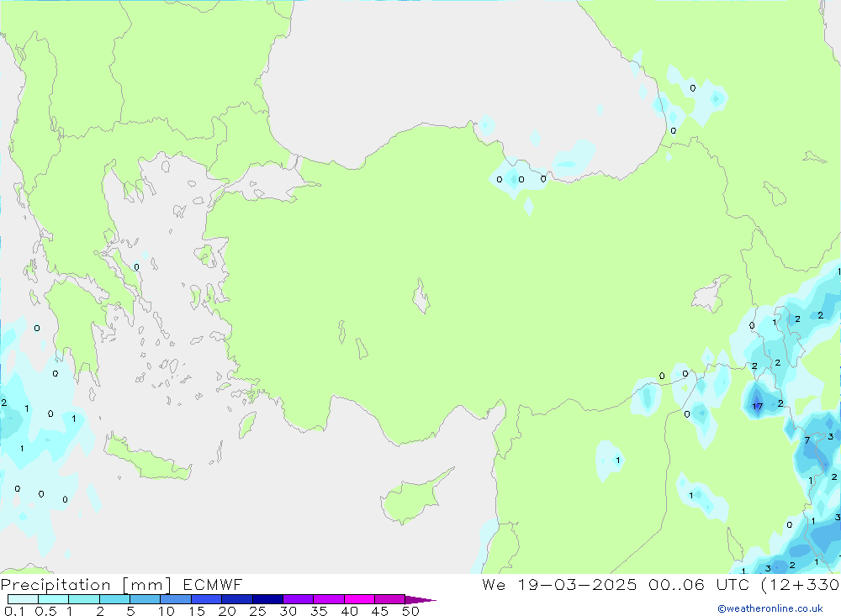Choose the 20–25 mm dark blue swatch
The width and height of the screenshot is (841, 616).
(x=237, y=599)
